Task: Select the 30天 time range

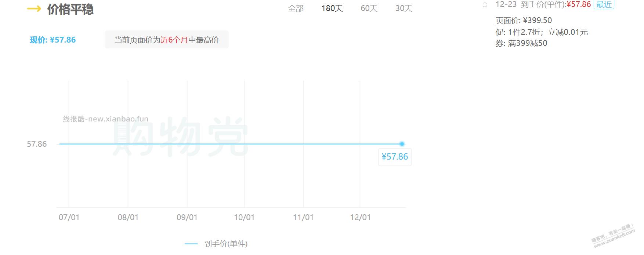Action: (404, 8)
